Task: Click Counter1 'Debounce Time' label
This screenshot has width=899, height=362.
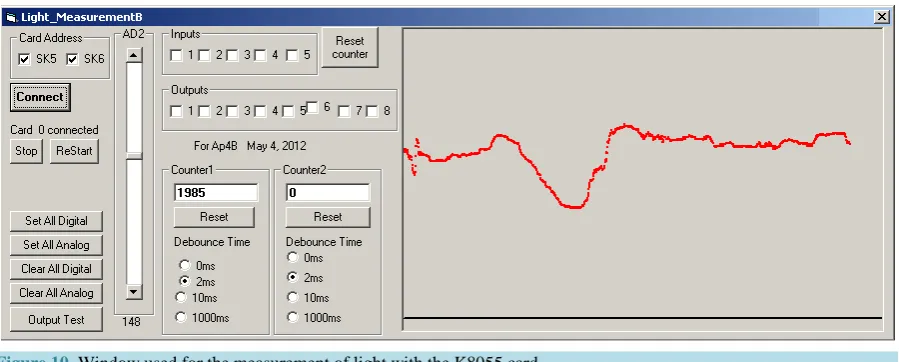Action: [212, 242]
